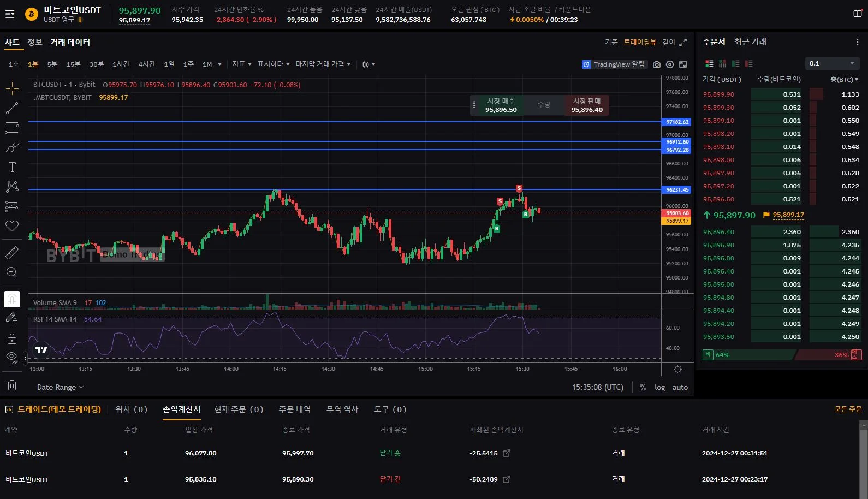Screen dimensions: 868x499
Task: Switch to the 최근 거래 tab
Action: (x=750, y=42)
